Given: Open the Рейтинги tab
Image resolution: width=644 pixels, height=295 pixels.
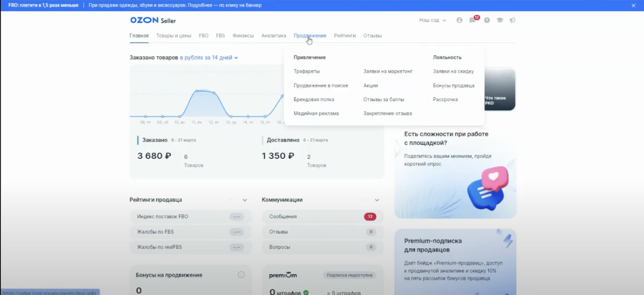Looking at the screenshot, I should (345, 36).
